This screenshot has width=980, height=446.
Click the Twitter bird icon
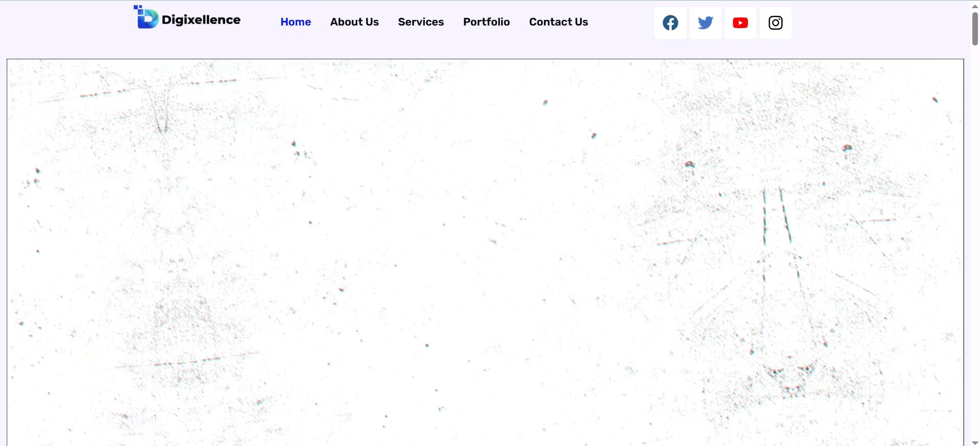coord(705,23)
